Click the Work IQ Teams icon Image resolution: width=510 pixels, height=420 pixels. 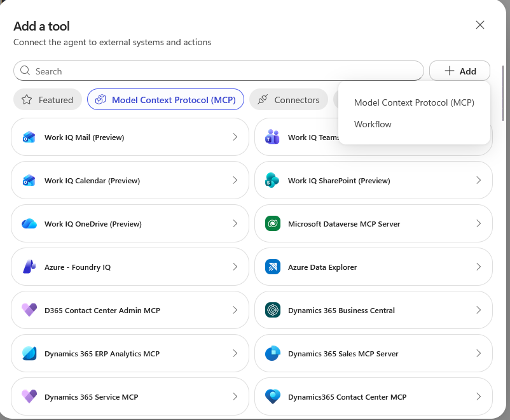[273, 137]
